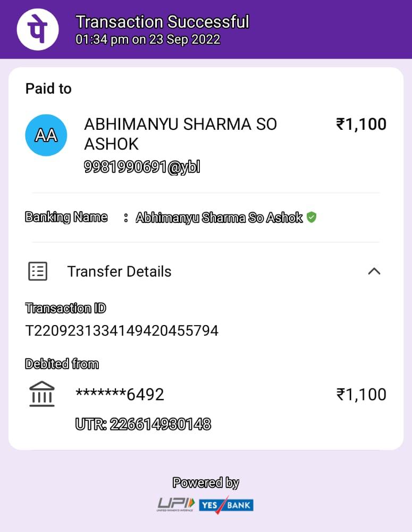Viewport: 412px width, 532px height.
Task: Click the ₹1,100 debited amount
Action: (x=361, y=394)
